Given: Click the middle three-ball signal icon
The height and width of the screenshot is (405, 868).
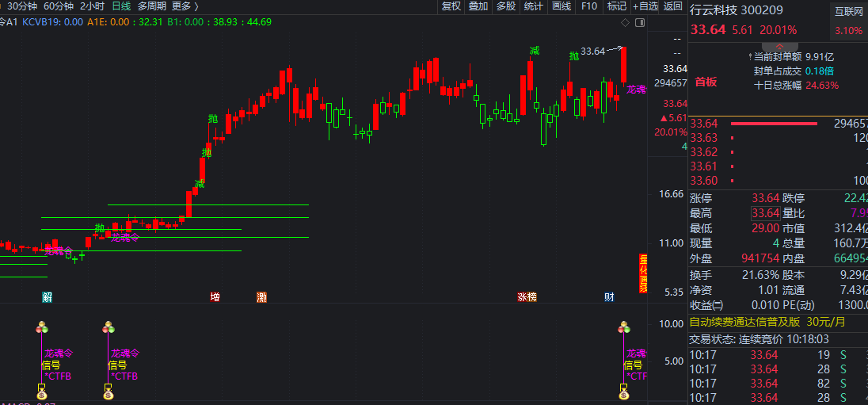Looking at the screenshot, I should point(108,327).
